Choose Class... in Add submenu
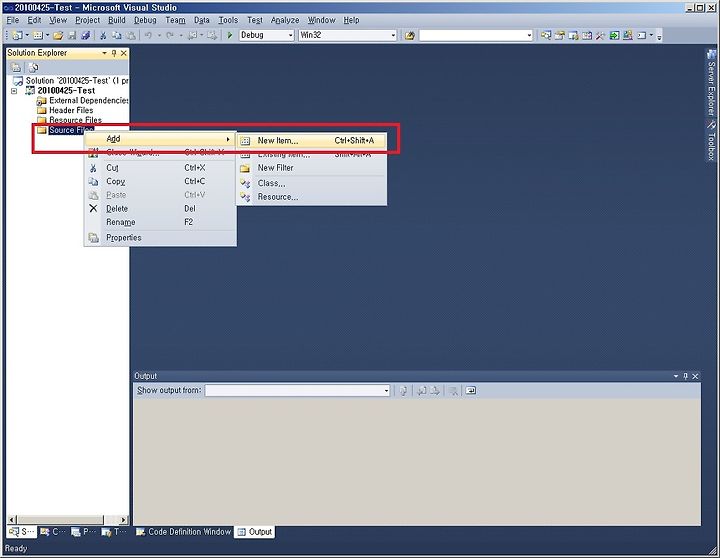 click(311, 183)
